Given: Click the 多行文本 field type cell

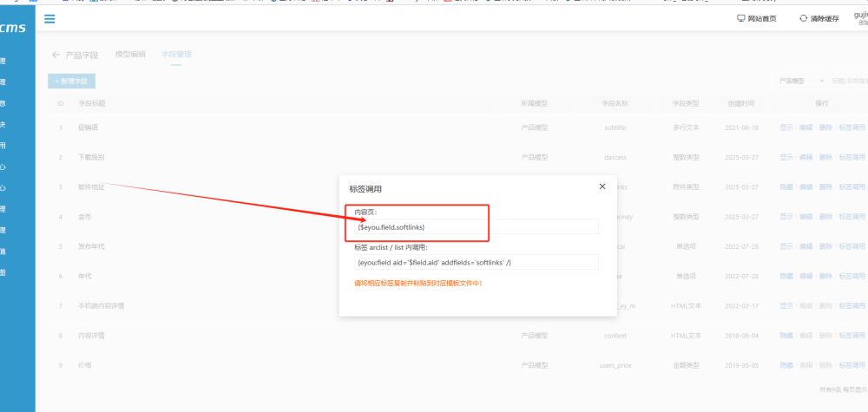Looking at the screenshot, I should [x=686, y=128].
